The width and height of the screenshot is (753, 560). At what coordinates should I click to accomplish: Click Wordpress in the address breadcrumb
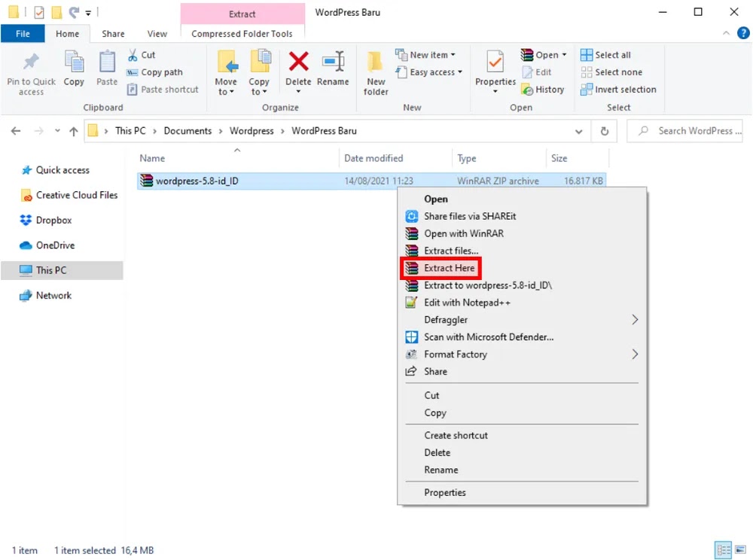coord(252,130)
